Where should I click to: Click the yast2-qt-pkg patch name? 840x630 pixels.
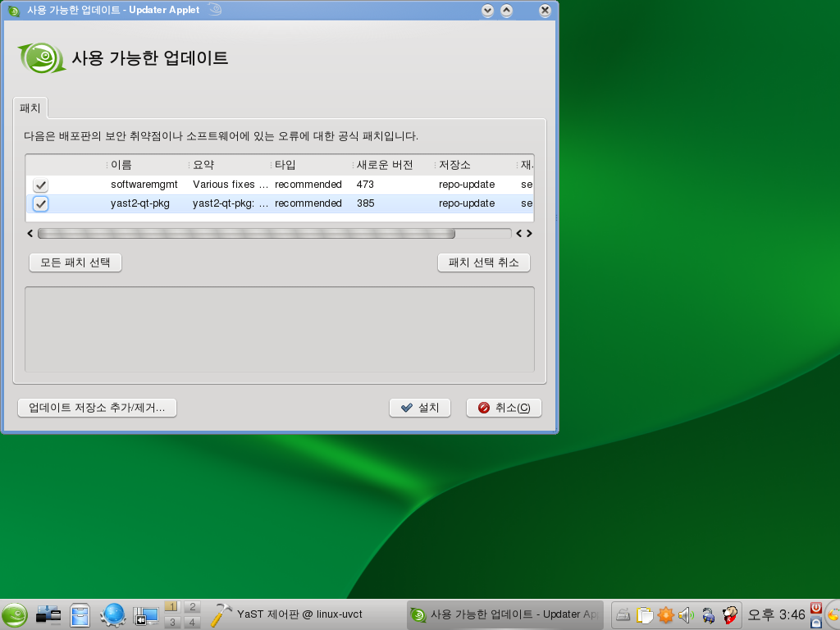click(x=139, y=203)
